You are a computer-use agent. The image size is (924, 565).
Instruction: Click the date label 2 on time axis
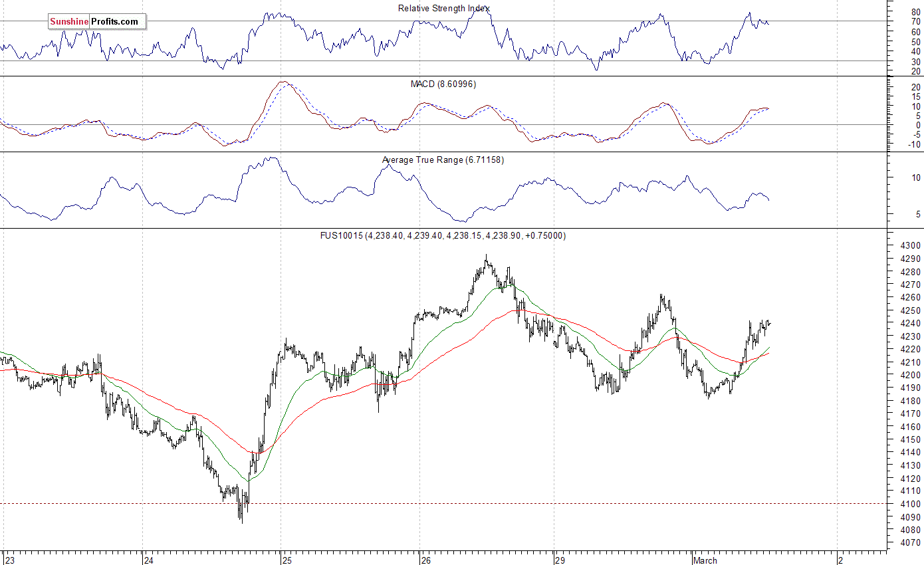842,560
